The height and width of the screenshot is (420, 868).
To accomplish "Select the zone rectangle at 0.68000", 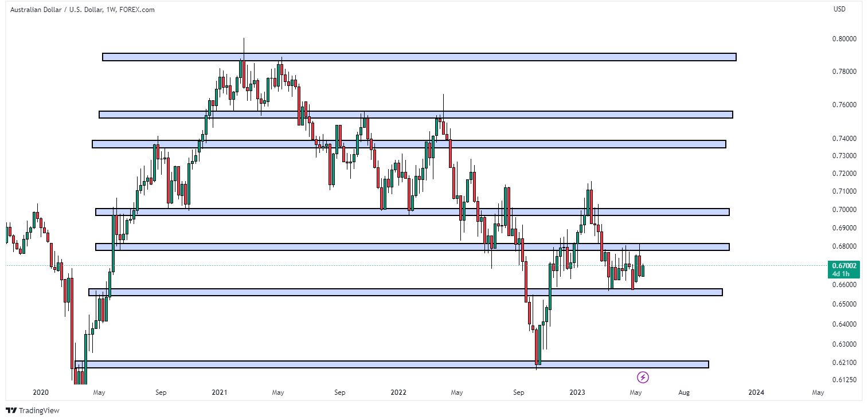I will tap(412, 247).
